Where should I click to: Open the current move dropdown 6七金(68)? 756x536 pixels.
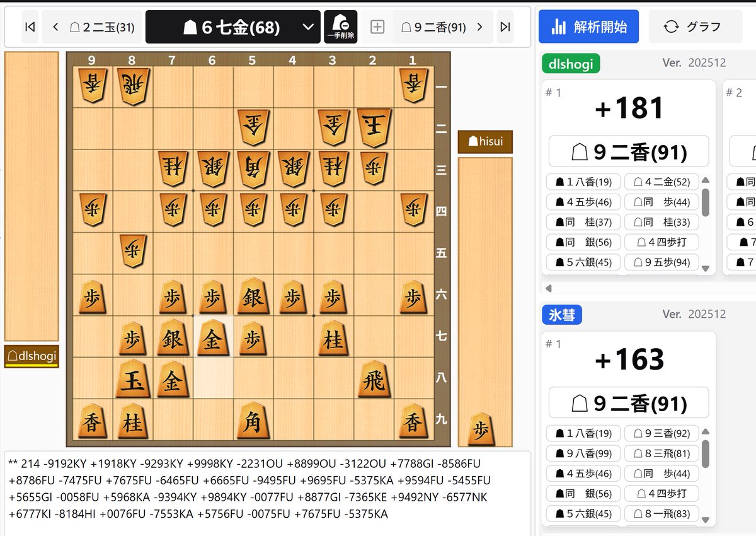point(233,26)
